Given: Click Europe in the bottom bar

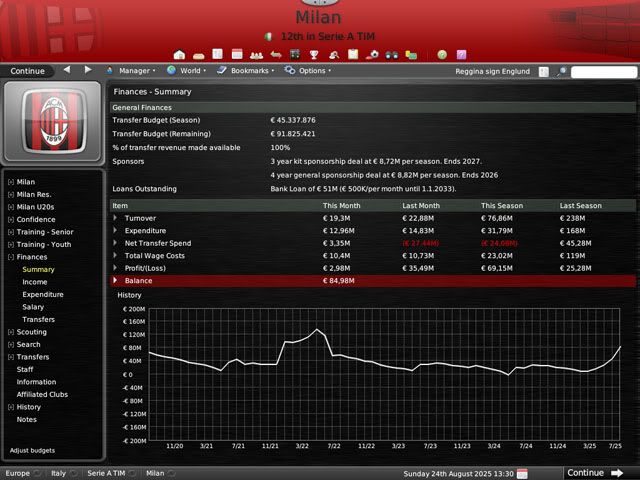Looking at the screenshot, I should [x=18, y=473].
